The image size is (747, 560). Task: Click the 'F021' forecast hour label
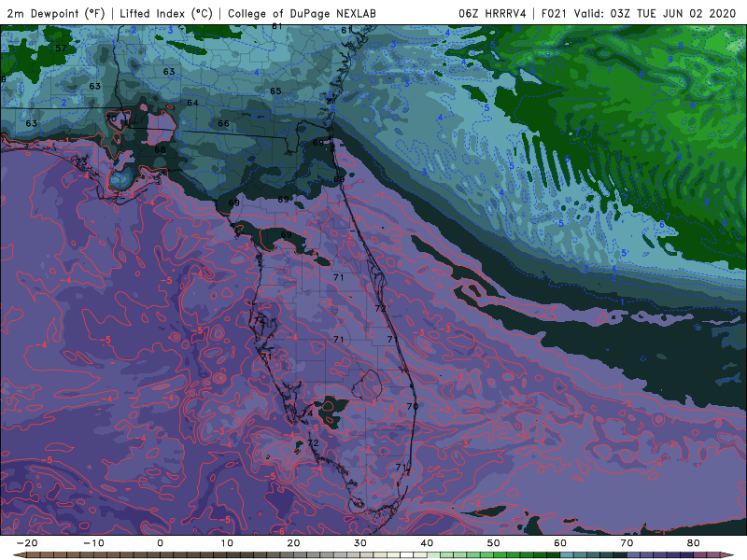[x=555, y=13]
